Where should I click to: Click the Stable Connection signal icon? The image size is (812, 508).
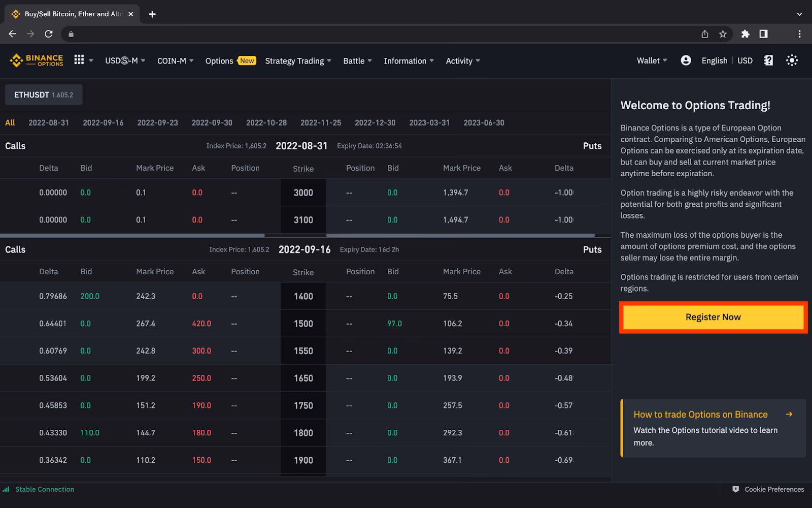(7, 489)
